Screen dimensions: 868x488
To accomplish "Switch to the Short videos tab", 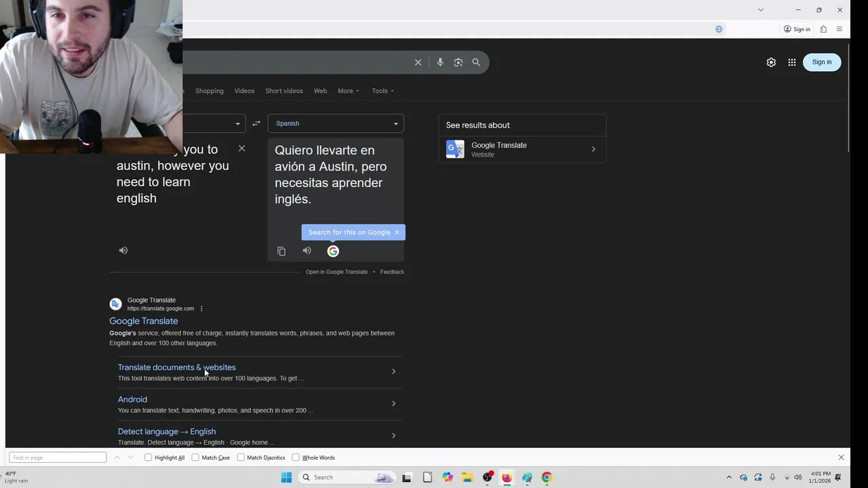I will tap(284, 91).
